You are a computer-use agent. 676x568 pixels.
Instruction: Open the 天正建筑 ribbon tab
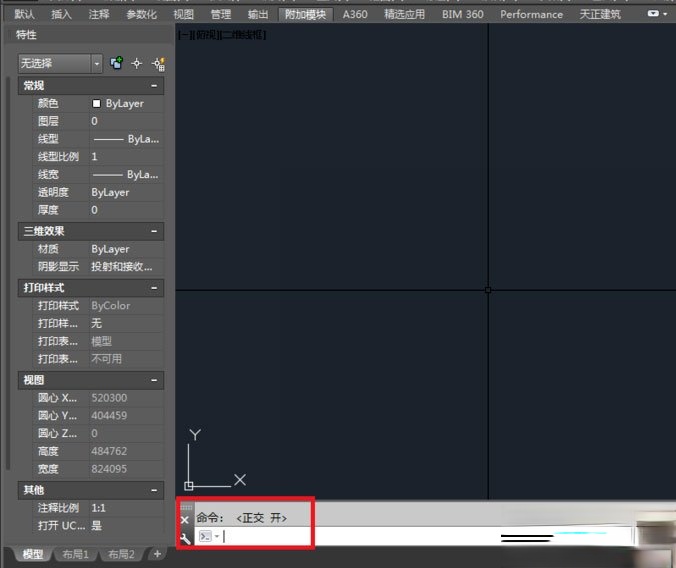click(600, 14)
